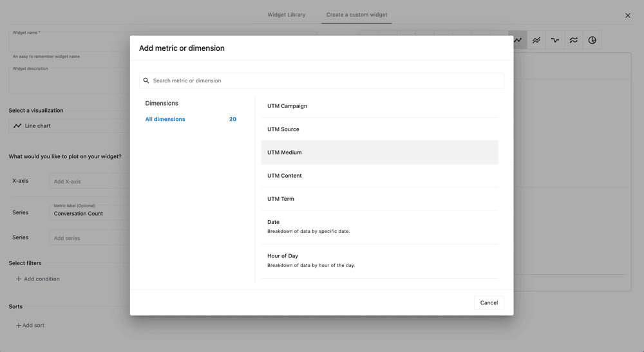The width and height of the screenshot is (644, 352).
Task: Close the widget builder with X
Action: [x=628, y=15]
